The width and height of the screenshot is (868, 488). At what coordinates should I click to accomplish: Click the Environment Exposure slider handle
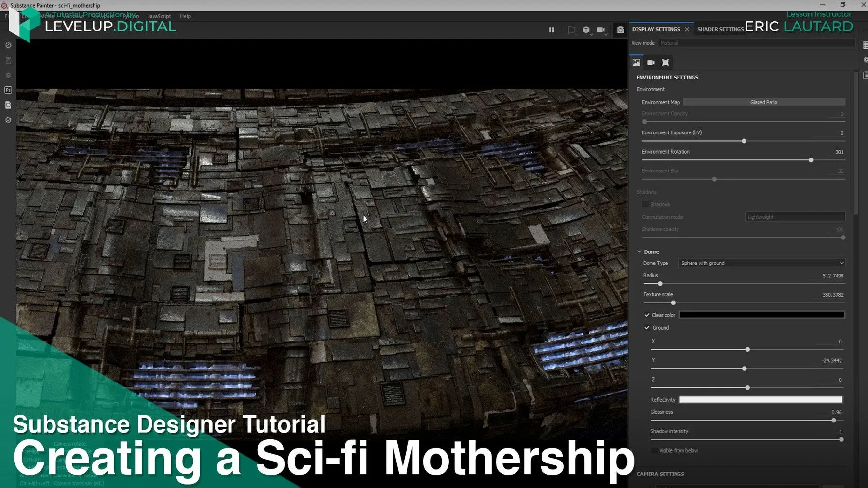744,141
